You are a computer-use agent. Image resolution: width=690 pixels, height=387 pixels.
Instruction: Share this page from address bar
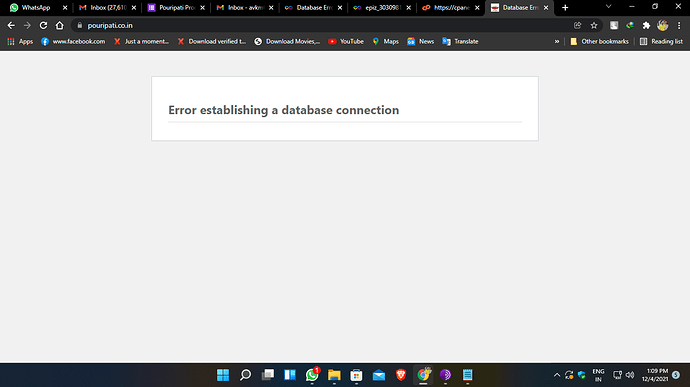(577, 26)
